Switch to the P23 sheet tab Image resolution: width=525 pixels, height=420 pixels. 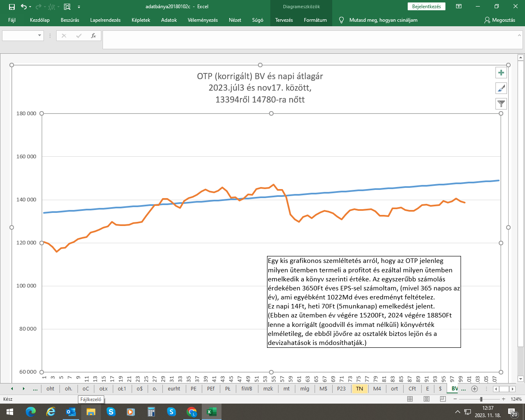pos(341,389)
